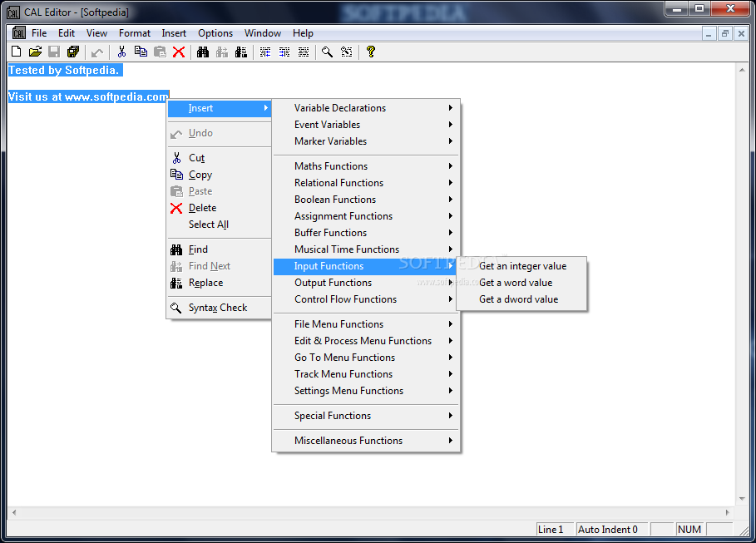
Task: Expand the Assignment Functions submenu
Action: pyautogui.click(x=366, y=216)
